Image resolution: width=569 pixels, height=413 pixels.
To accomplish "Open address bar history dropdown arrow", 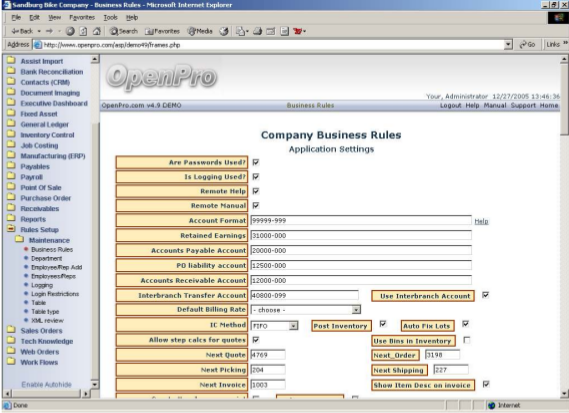I will pyautogui.click(x=508, y=45).
